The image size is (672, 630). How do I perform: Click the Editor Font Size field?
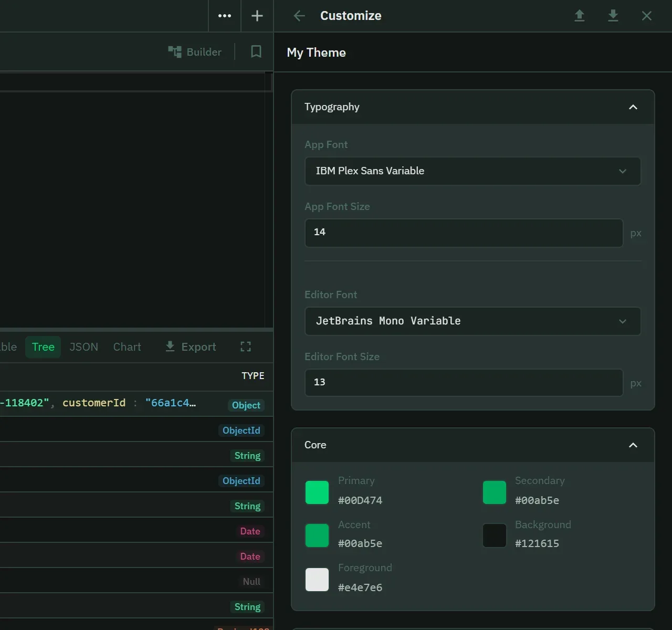click(464, 383)
